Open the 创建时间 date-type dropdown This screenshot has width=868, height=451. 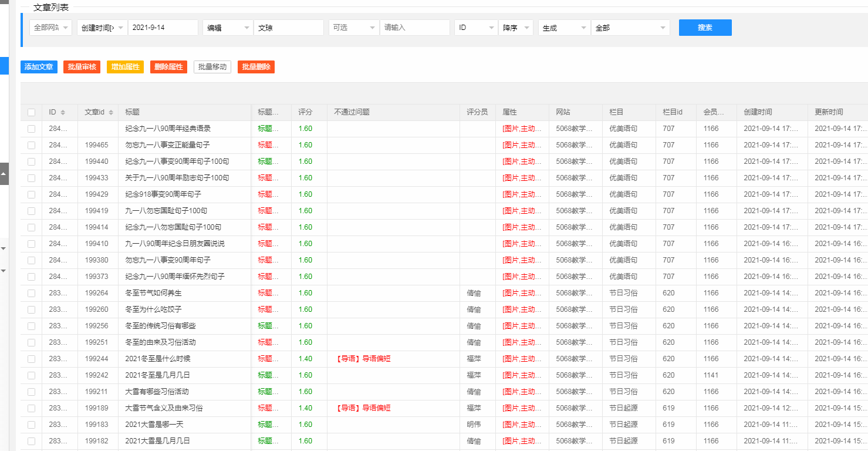coord(102,28)
